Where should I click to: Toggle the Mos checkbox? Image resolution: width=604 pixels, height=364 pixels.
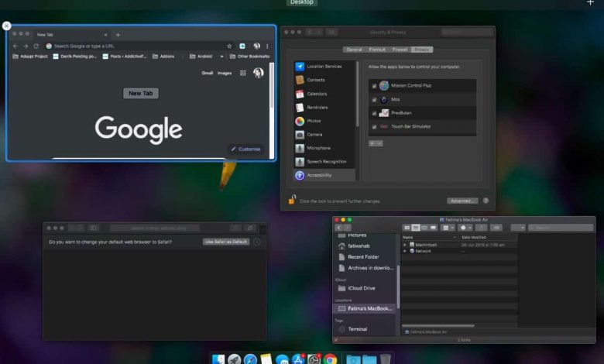[x=374, y=100]
